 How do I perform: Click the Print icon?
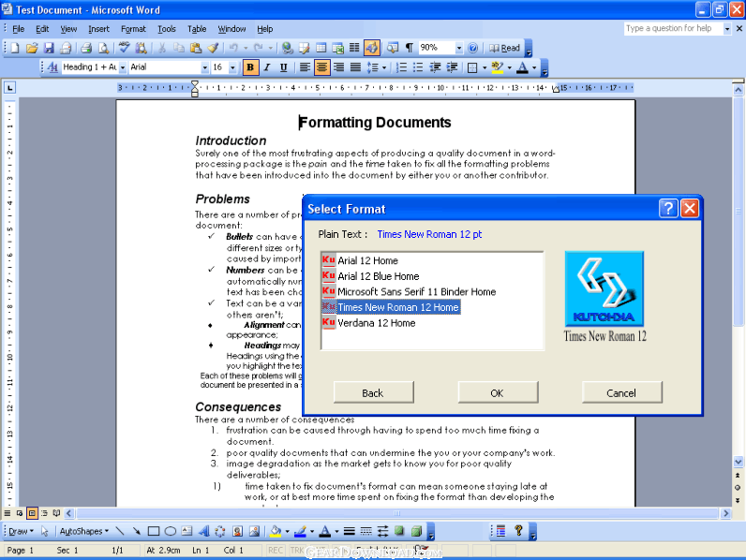click(x=86, y=48)
